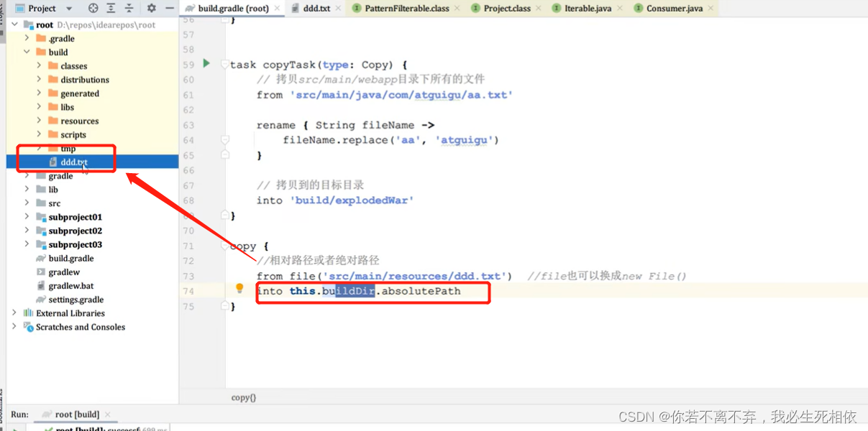Click the Select Opened File target icon

tap(93, 9)
